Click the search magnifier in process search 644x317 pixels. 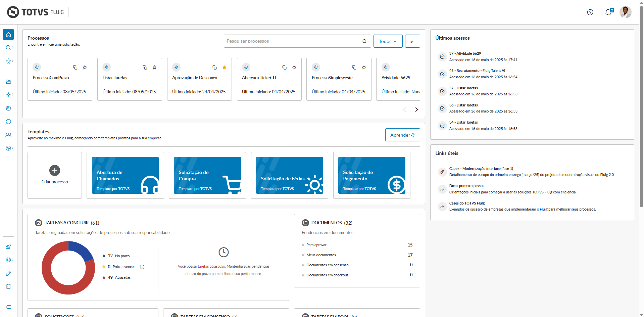point(364,41)
